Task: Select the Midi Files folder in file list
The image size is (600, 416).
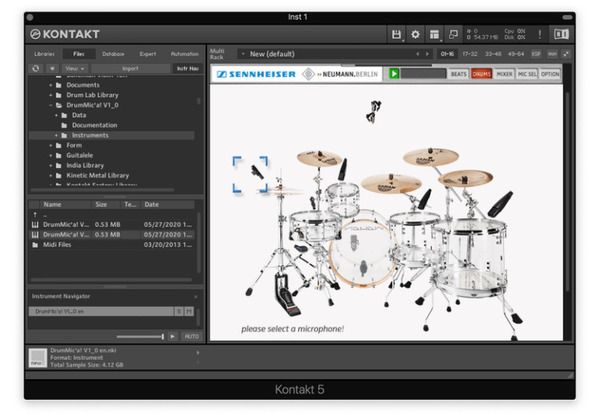Action: coord(57,243)
